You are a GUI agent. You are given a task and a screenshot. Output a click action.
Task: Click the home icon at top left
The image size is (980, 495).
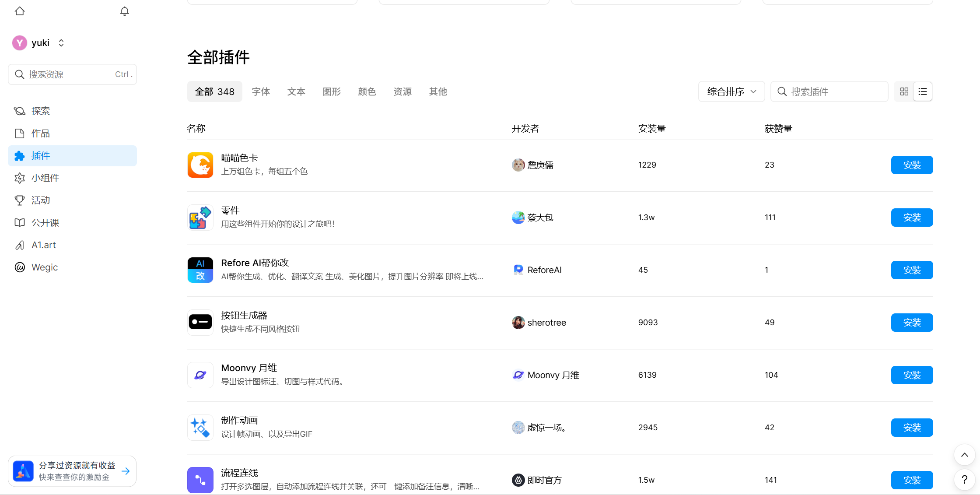pyautogui.click(x=20, y=11)
